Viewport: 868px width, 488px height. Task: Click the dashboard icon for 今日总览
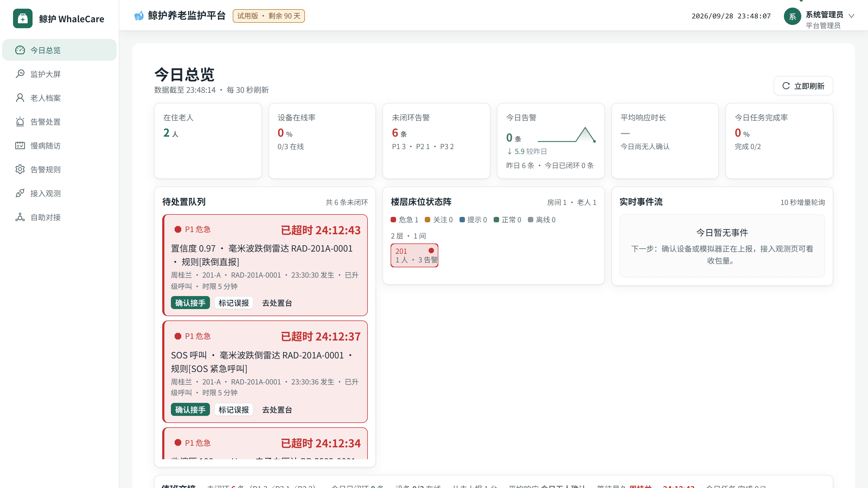(x=20, y=50)
